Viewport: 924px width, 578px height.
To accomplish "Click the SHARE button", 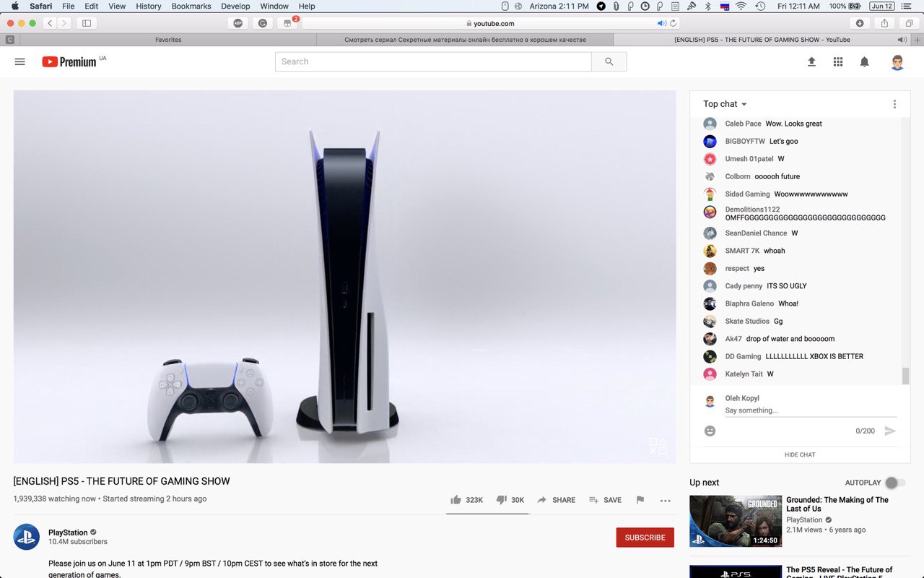I will (556, 500).
